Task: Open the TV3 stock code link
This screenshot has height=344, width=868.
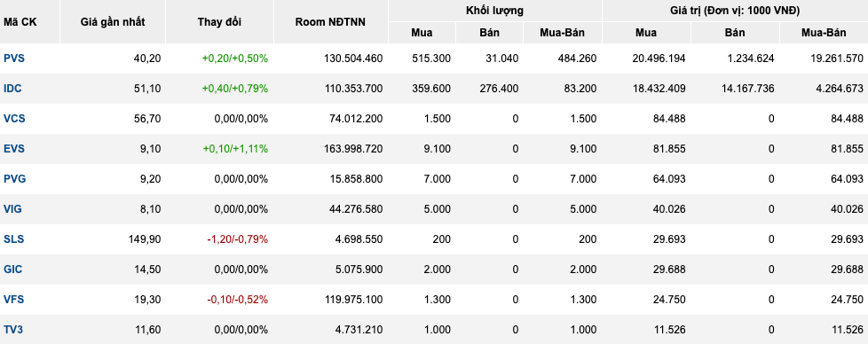Action: pos(13,330)
